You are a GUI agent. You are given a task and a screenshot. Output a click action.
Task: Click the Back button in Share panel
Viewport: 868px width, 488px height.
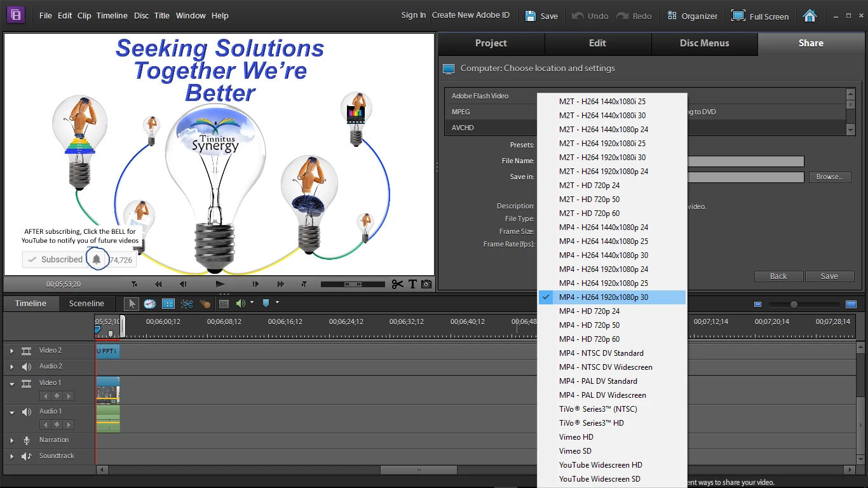point(778,276)
